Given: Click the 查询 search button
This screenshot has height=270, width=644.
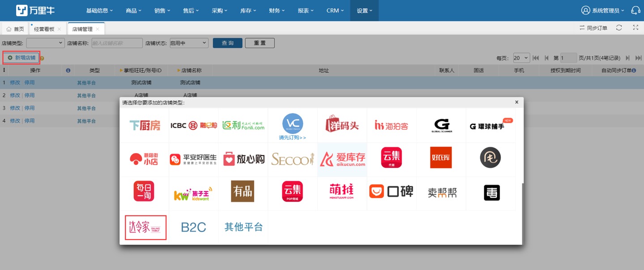Looking at the screenshot, I should (x=227, y=43).
